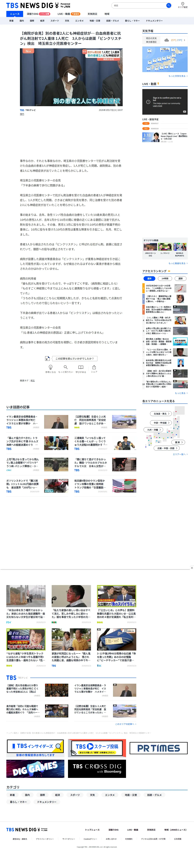
Task: Click the シェア share icon
Action: tap(94, 369)
